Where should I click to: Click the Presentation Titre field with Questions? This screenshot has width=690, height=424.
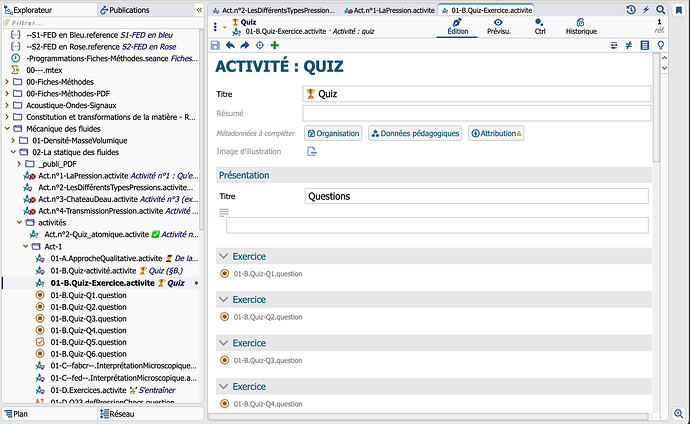pyautogui.click(x=477, y=196)
